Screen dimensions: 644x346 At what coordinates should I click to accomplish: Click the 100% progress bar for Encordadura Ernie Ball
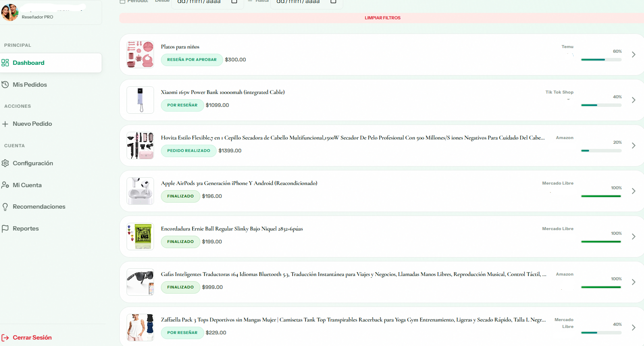point(601,242)
